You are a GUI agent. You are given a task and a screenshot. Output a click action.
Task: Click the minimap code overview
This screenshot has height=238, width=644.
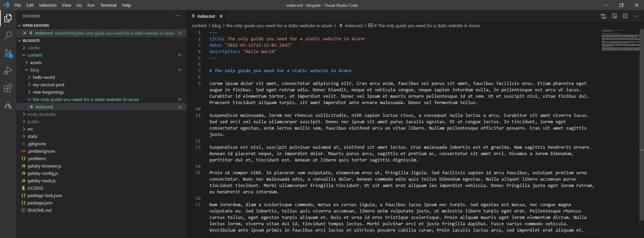coord(620,40)
